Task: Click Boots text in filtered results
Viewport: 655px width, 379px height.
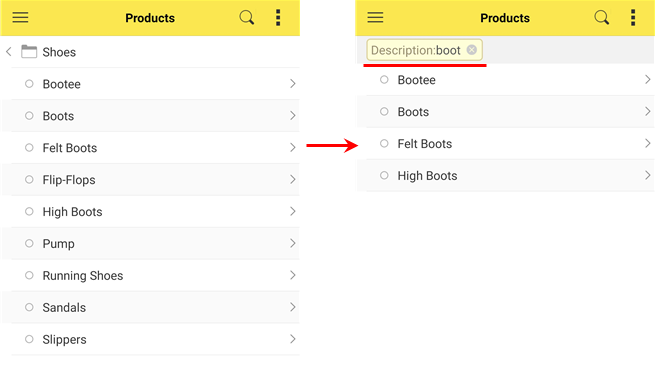Action: (413, 112)
